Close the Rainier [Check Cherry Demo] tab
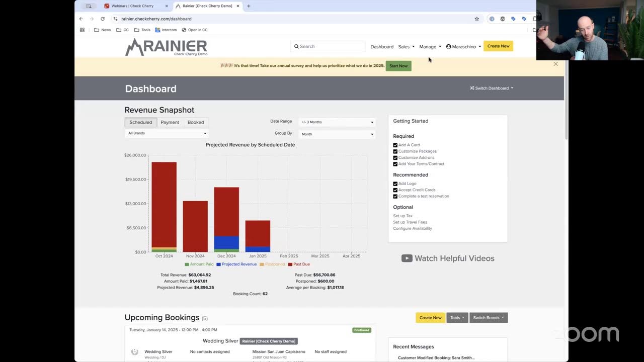644x362 pixels. pyautogui.click(x=238, y=6)
